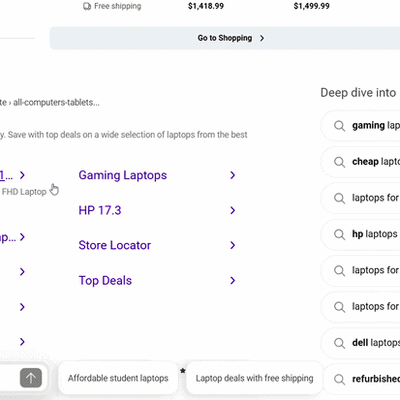This screenshot has width=400, height=400.
Task: Click the search icon beside dell laptops
Action: (x=339, y=343)
